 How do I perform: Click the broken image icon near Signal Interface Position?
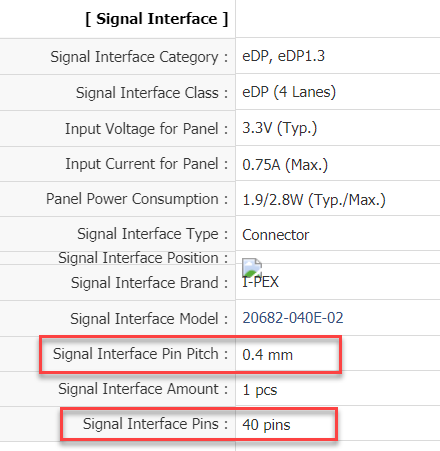click(252, 267)
